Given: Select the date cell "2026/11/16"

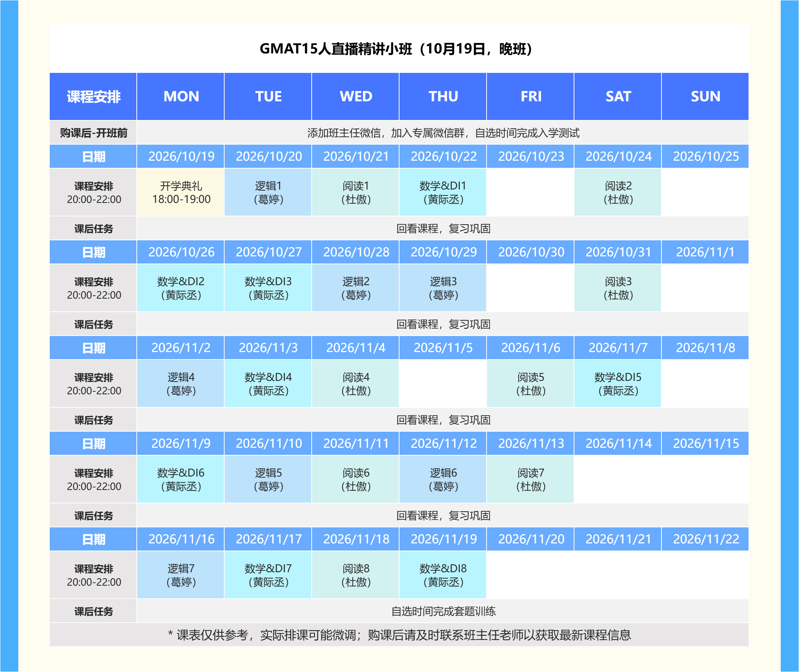Looking at the screenshot, I should click(181, 539).
